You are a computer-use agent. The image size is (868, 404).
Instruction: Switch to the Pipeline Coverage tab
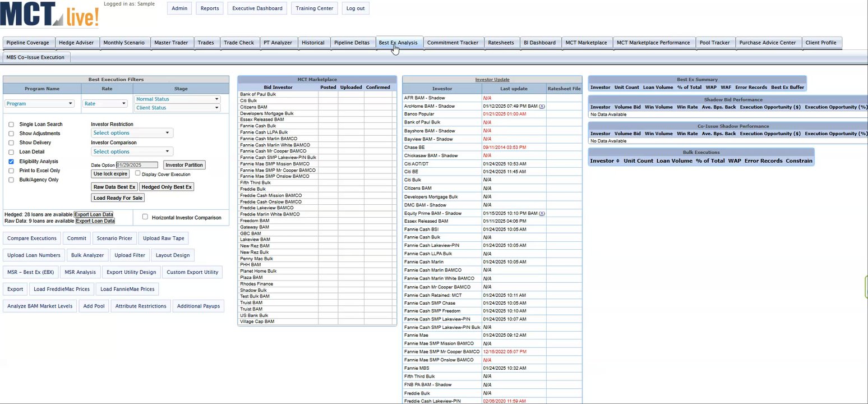click(x=28, y=43)
